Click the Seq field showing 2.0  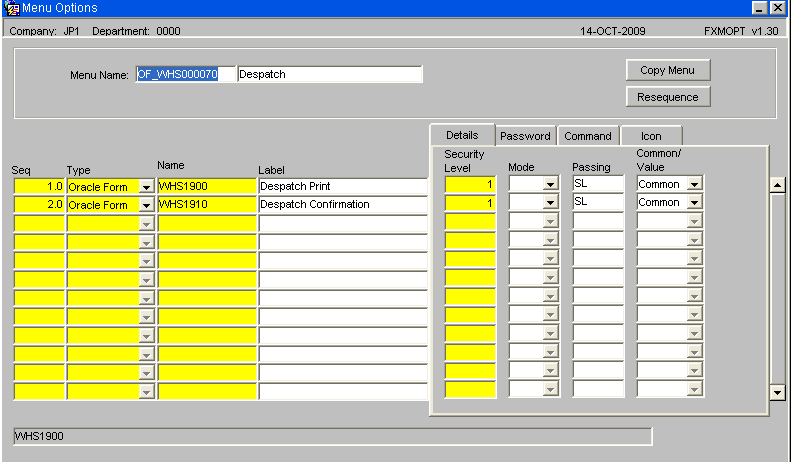click(39, 205)
